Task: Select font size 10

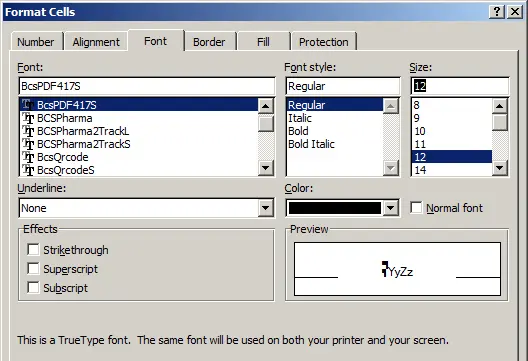Action: (x=452, y=131)
